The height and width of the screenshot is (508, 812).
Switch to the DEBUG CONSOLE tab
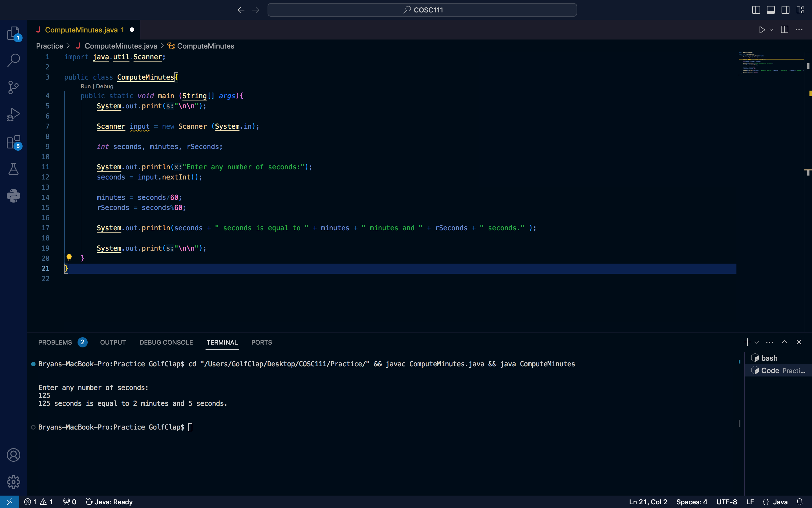pyautogui.click(x=166, y=342)
